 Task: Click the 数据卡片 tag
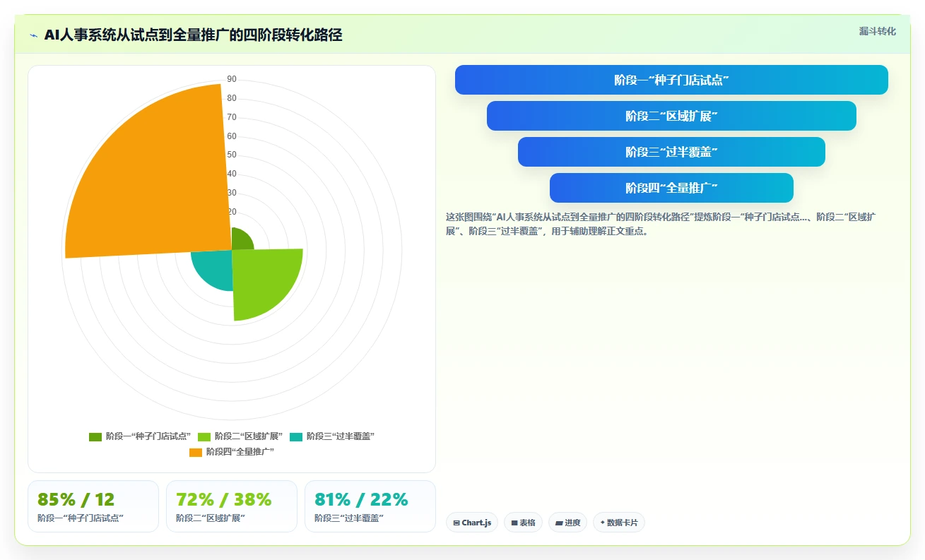[619, 523]
